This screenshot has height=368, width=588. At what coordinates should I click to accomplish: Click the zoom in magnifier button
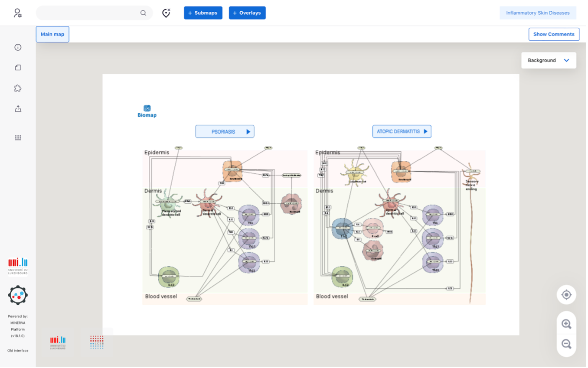[566, 324]
